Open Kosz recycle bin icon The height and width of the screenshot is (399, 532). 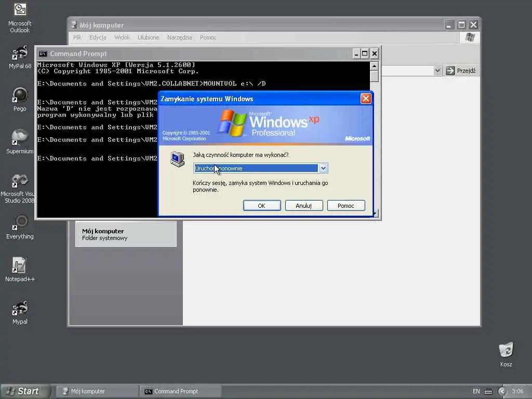point(506,354)
